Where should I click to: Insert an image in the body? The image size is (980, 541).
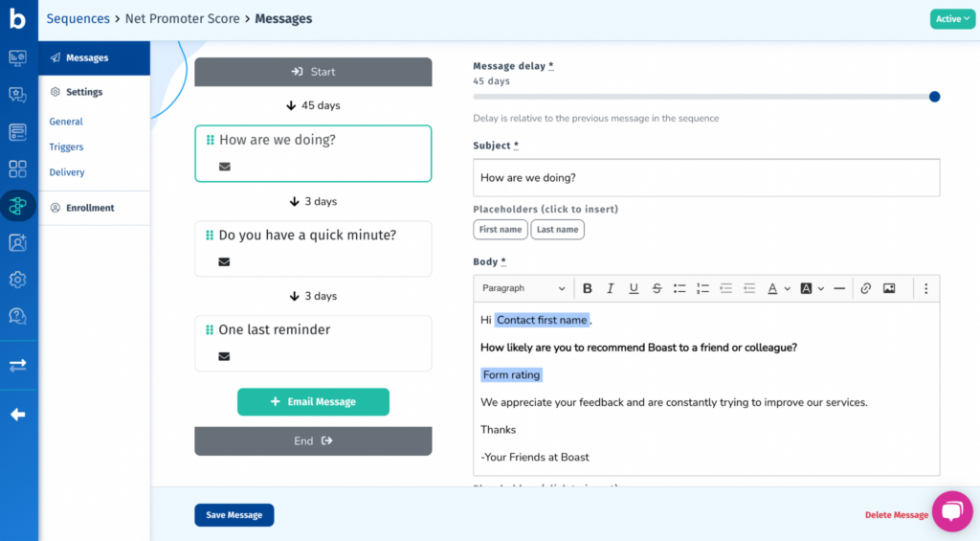coord(889,288)
